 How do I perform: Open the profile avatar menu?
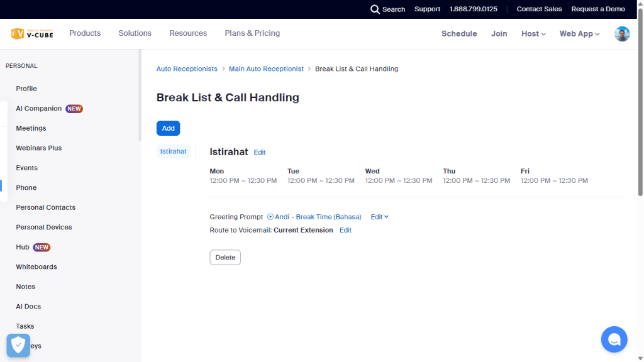[x=621, y=33]
